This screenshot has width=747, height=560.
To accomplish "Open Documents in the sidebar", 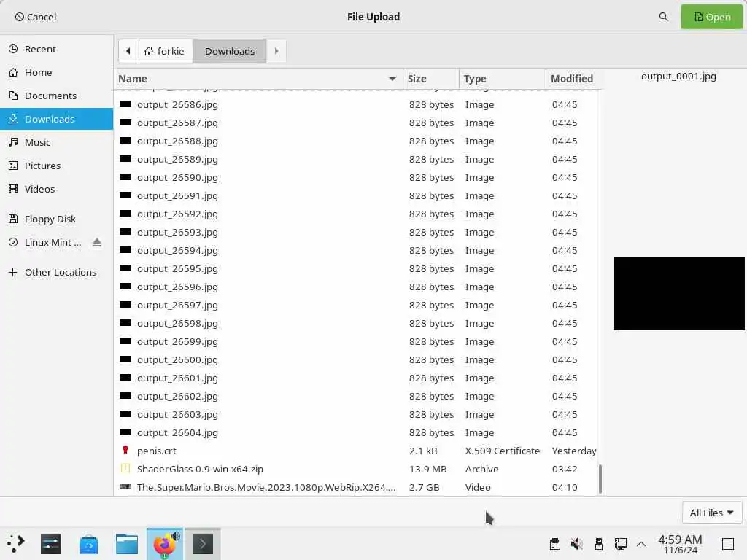I will (x=57, y=96).
